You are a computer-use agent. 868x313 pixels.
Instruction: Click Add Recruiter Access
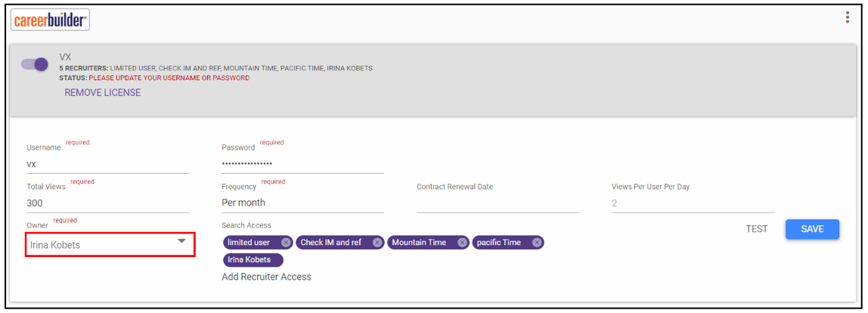click(266, 277)
